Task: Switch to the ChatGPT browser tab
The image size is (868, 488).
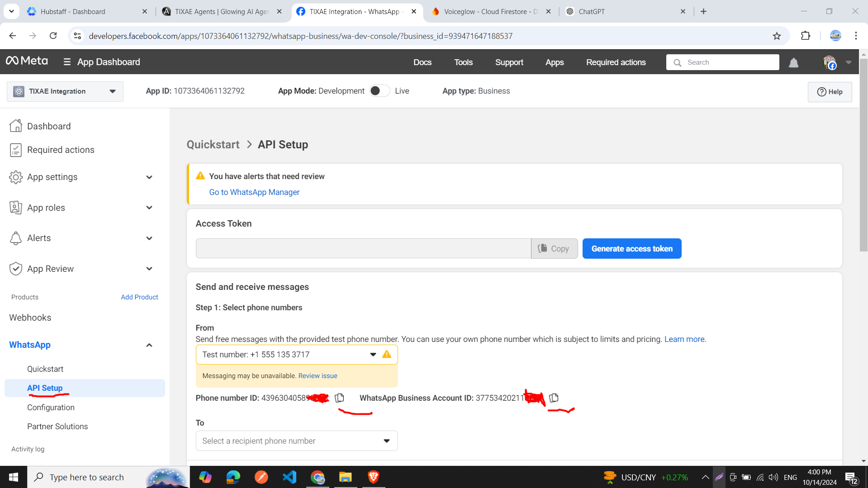Action: [593, 11]
